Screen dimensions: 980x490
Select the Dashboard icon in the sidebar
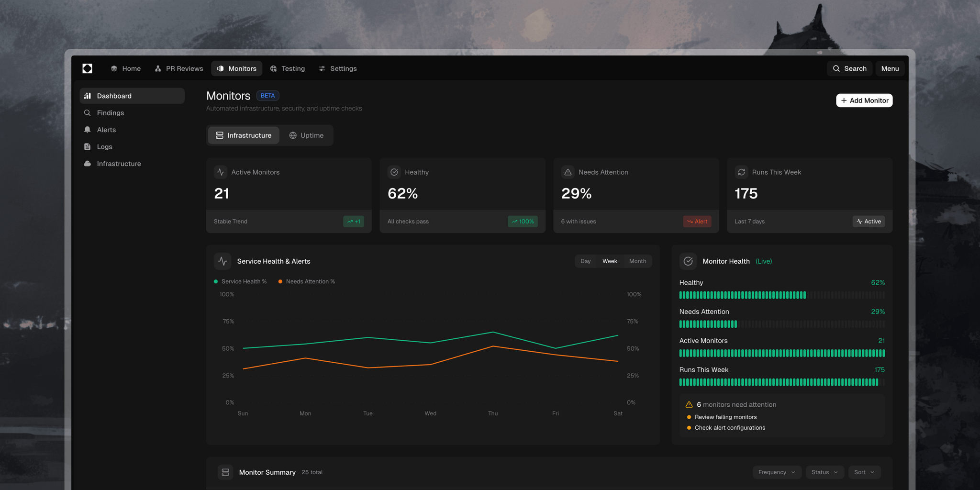(88, 96)
